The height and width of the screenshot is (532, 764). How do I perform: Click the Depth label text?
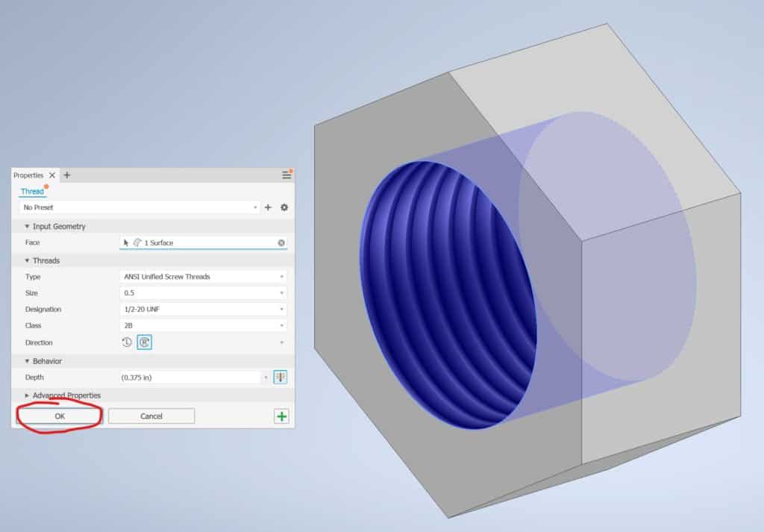(x=34, y=378)
